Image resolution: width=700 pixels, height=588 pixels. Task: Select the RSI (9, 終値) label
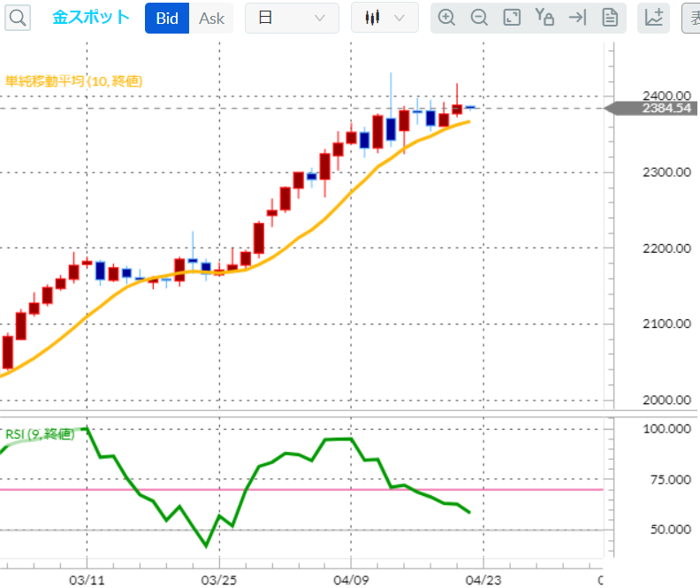[x=40, y=434]
